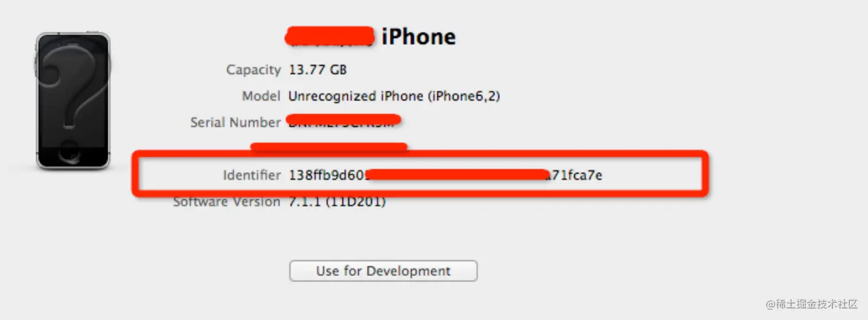This screenshot has height=320, width=868.
Task: Click the Identifier label
Action: click(x=252, y=175)
